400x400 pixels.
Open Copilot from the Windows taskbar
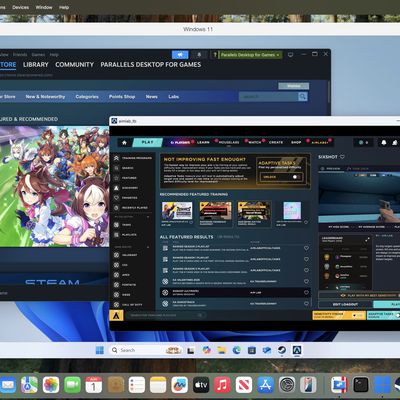206,350
